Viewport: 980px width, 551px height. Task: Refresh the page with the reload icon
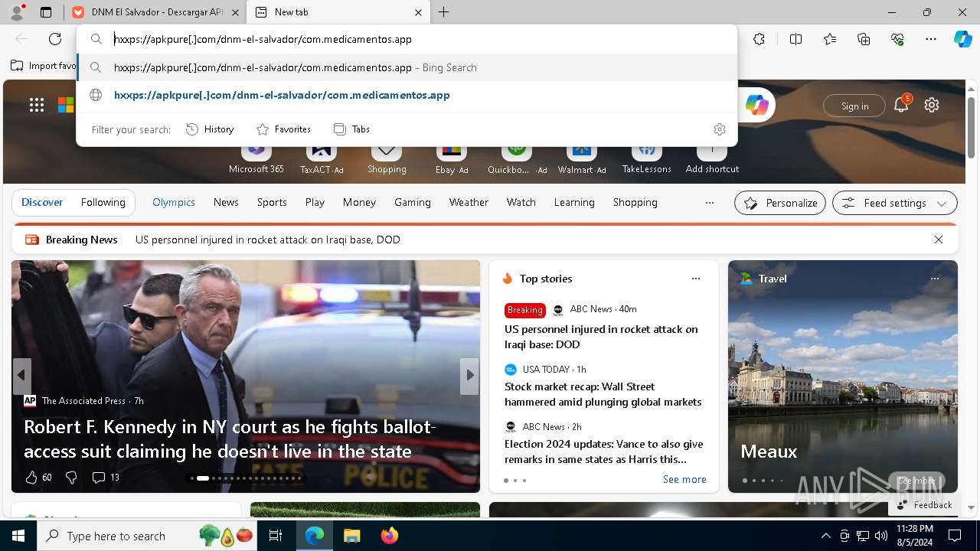pyautogui.click(x=55, y=39)
